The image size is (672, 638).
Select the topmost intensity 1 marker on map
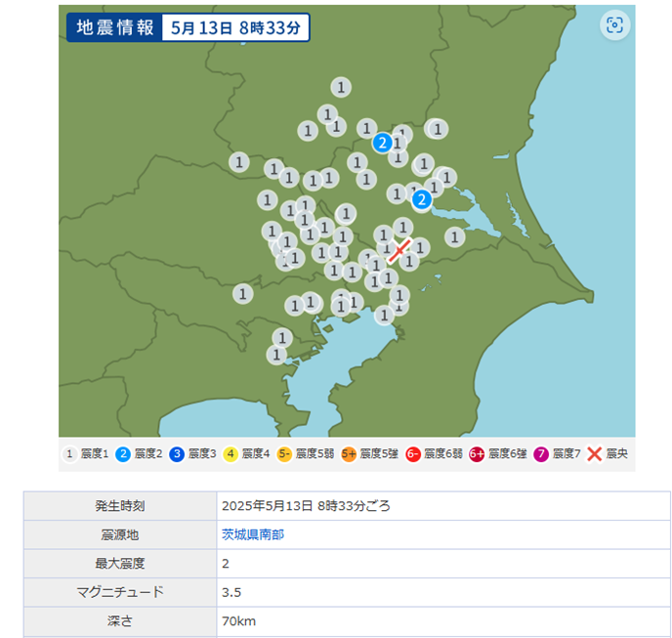pyautogui.click(x=340, y=87)
